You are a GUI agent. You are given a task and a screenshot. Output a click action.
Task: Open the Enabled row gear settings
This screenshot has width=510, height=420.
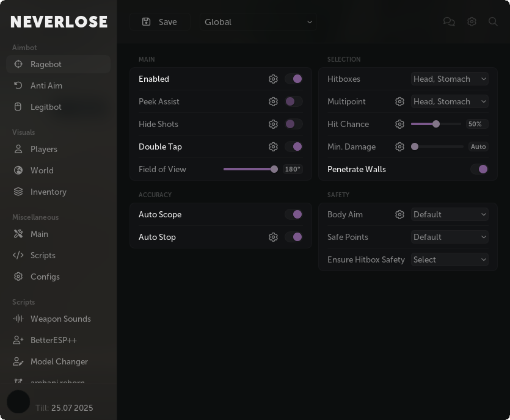(x=273, y=79)
